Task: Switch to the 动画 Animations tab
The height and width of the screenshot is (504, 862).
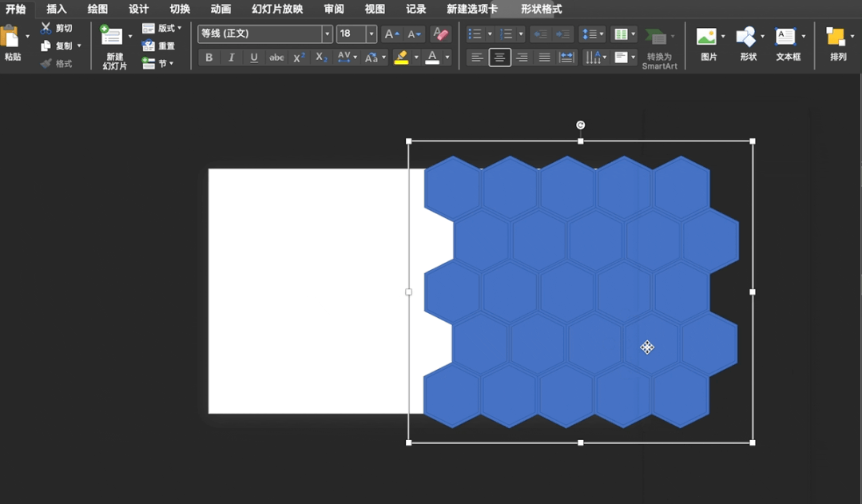Action: 220,9
